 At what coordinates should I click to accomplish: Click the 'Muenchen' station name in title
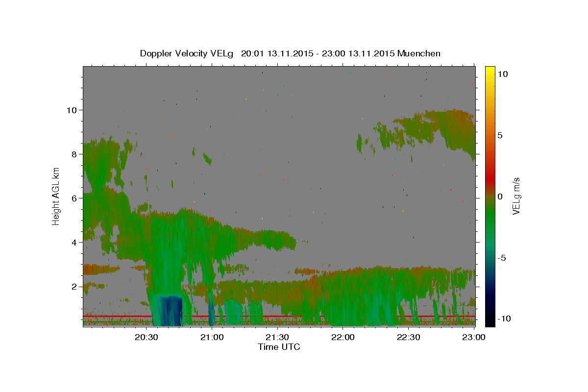pyautogui.click(x=419, y=53)
